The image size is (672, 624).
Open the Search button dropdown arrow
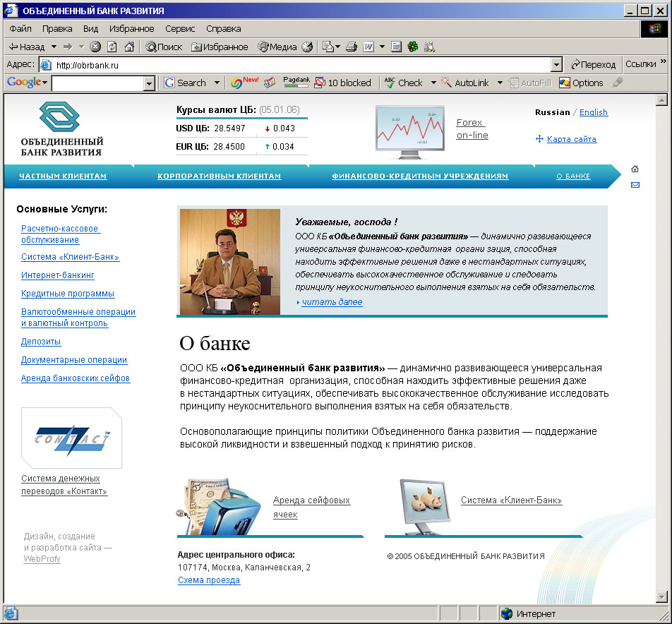217,83
